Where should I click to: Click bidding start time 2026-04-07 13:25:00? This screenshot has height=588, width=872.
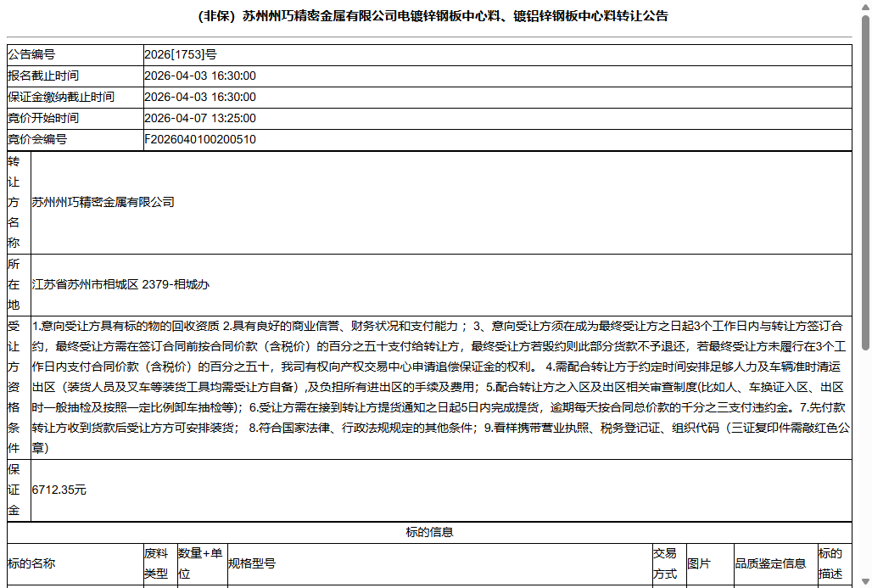pyautogui.click(x=200, y=118)
